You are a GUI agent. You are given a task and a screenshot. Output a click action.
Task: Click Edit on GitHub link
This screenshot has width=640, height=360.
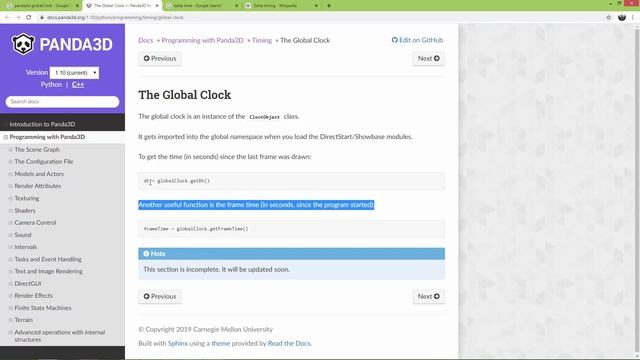click(x=417, y=40)
